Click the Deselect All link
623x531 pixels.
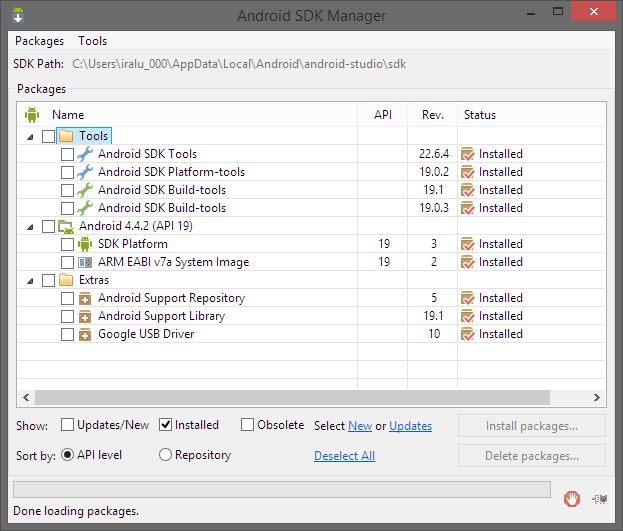344,456
